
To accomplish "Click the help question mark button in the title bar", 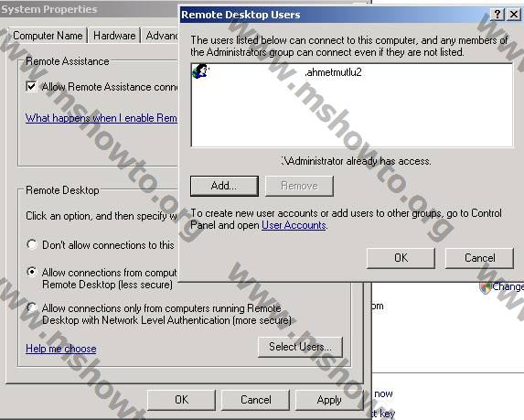I will click(x=497, y=15).
